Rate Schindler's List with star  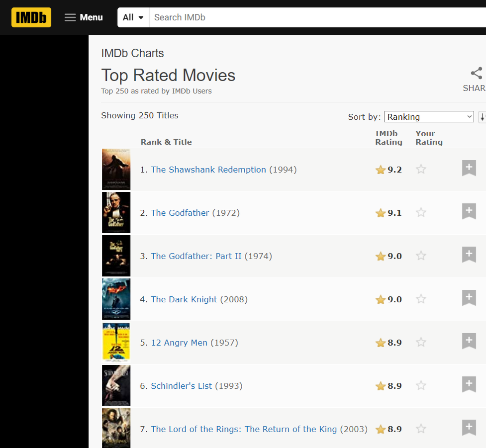pyautogui.click(x=421, y=385)
